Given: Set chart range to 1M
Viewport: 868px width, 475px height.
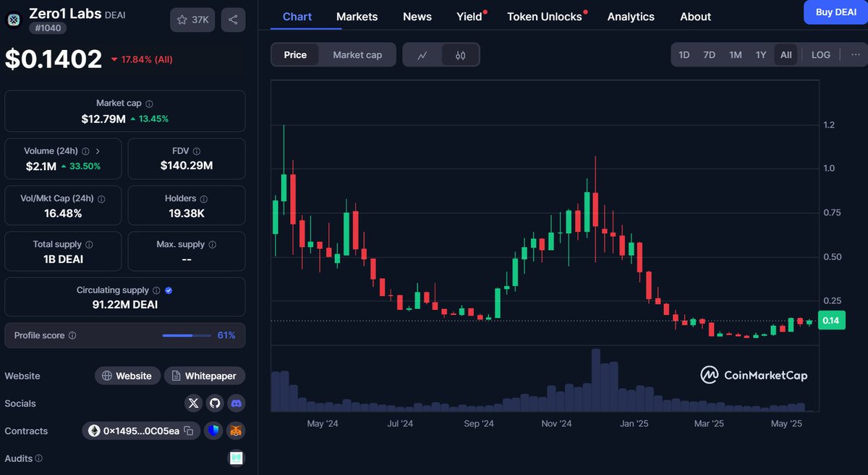Looking at the screenshot, I should click(x=736, y=54).
